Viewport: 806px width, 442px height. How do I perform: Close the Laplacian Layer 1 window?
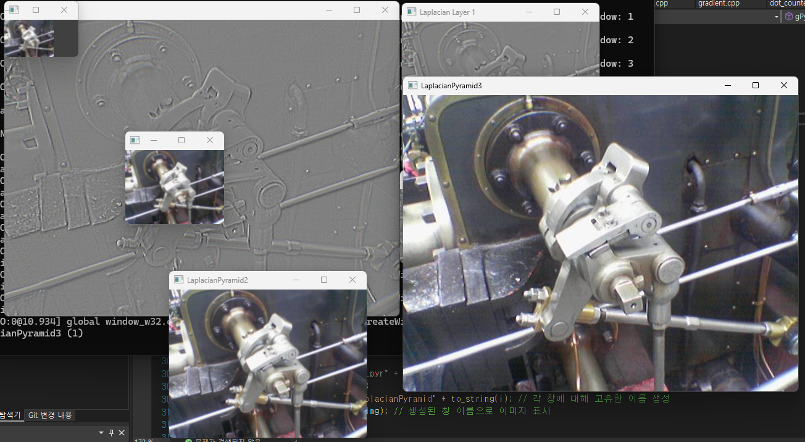(585, 12)
